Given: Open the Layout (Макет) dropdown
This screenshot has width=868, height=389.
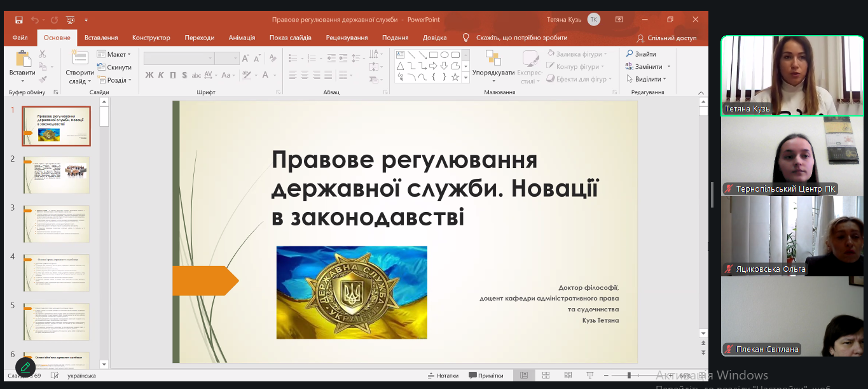Looking at the screenshot, I should point(114,54).
